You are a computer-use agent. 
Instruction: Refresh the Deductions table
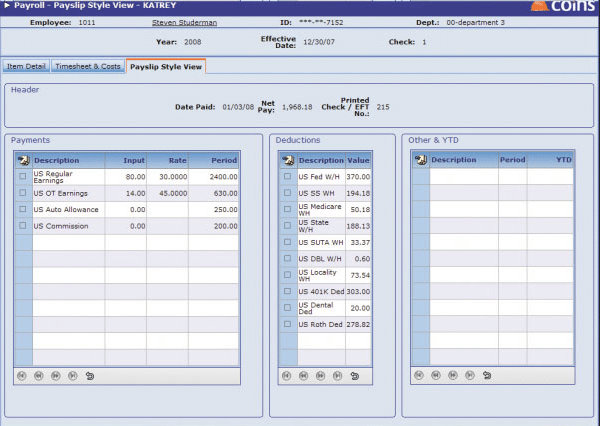355,376
